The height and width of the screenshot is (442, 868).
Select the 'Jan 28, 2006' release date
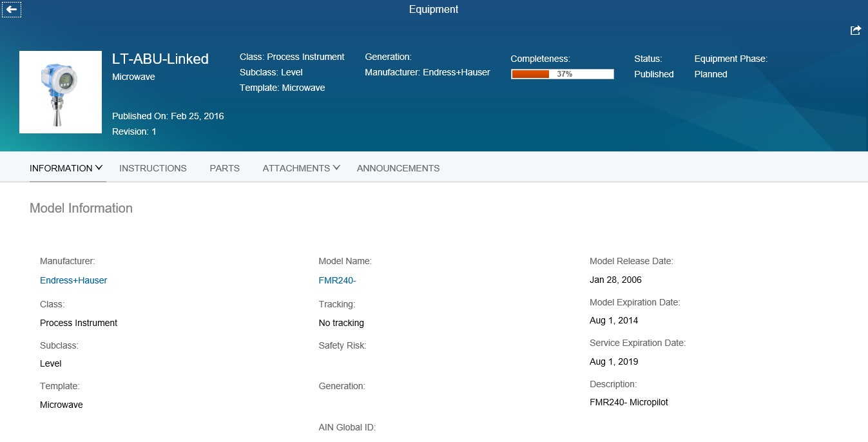(x=615, y=280)
